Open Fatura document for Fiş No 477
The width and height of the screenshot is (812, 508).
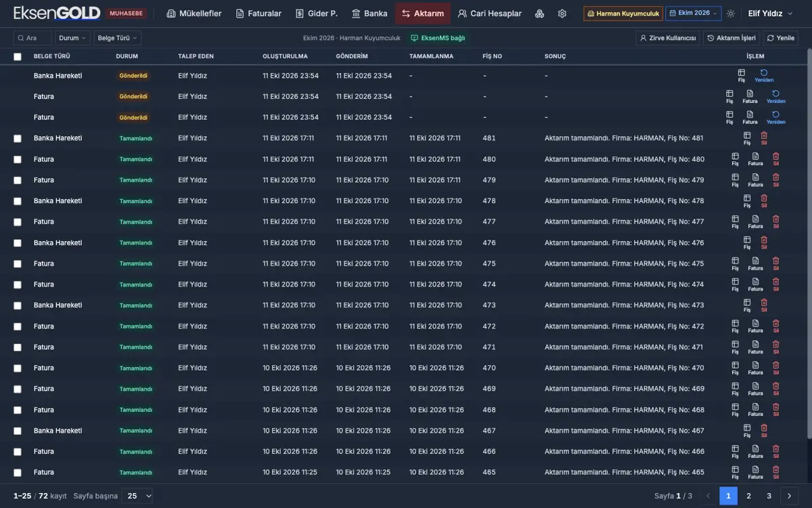(x=755, y=221)
